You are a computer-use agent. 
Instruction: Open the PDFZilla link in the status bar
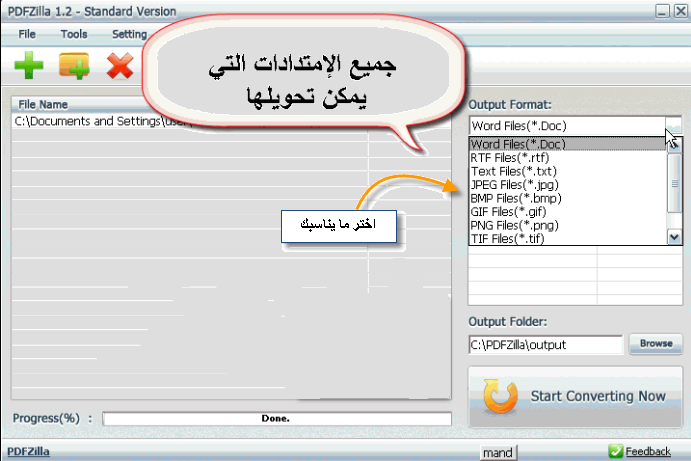[28, 451]
